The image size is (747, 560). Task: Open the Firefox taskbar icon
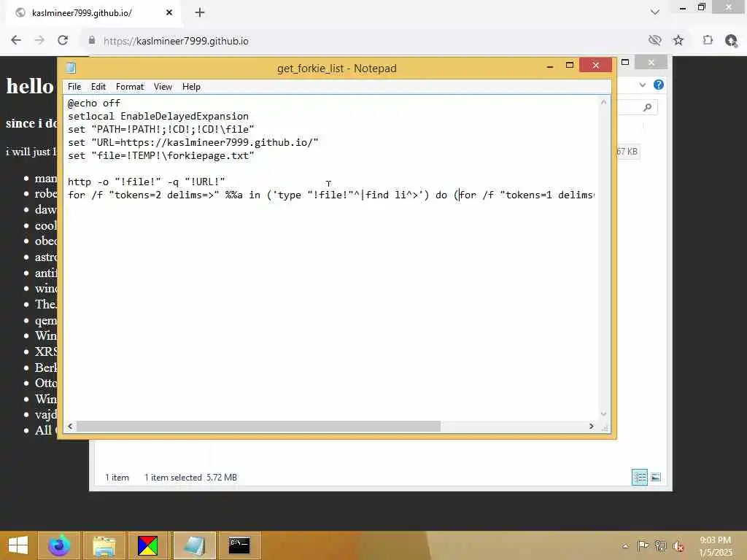(59, 545)
